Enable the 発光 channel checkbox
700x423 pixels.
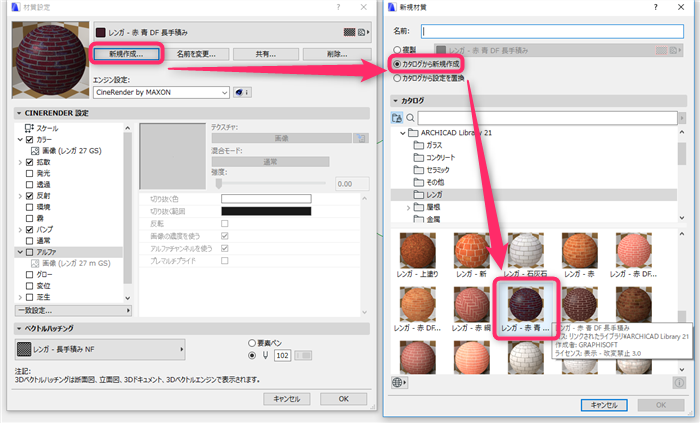(29, 173)
